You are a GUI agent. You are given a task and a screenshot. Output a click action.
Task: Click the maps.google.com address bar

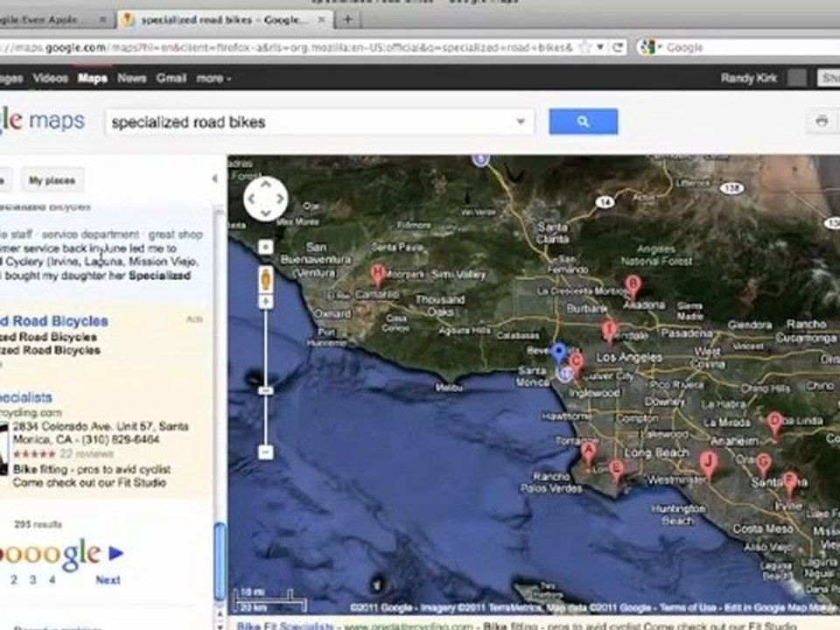point(288,47)
